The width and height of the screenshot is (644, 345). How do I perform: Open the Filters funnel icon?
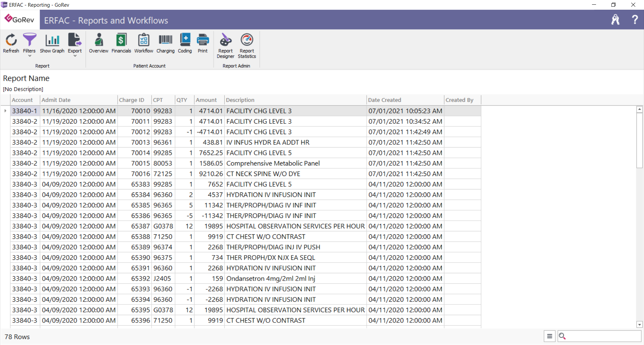coord(29,40)
